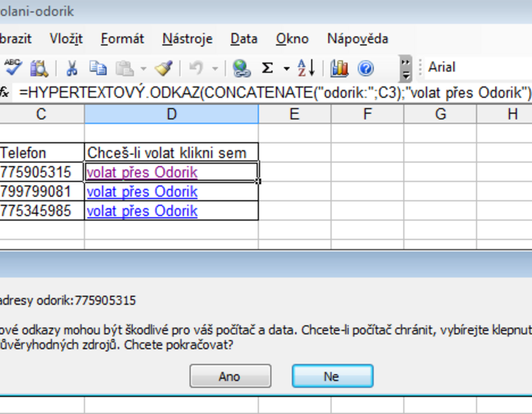532x414 pixels.
Task: Click the Telefon header cell
Action: [41, 153]
